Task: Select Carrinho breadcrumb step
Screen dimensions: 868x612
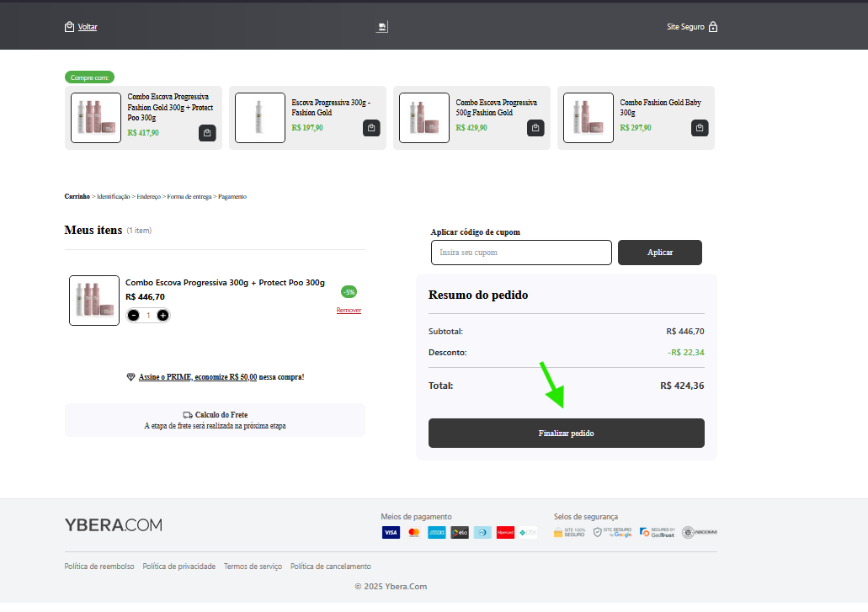Action: 77,196
